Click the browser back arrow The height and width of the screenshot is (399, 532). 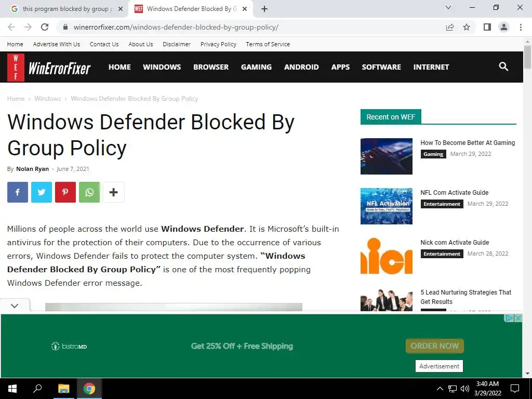11,27
